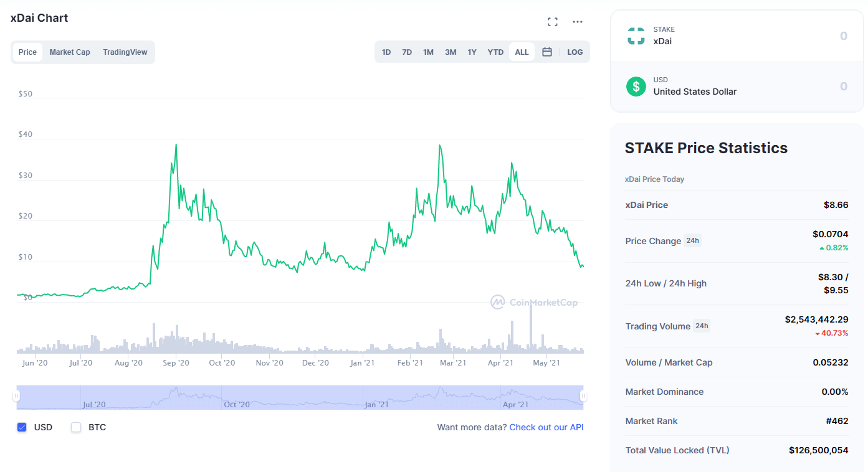Viewport: 868px width, 472px height.
Task: Open the calendar date range picker
Action: [x=547, y=52]
